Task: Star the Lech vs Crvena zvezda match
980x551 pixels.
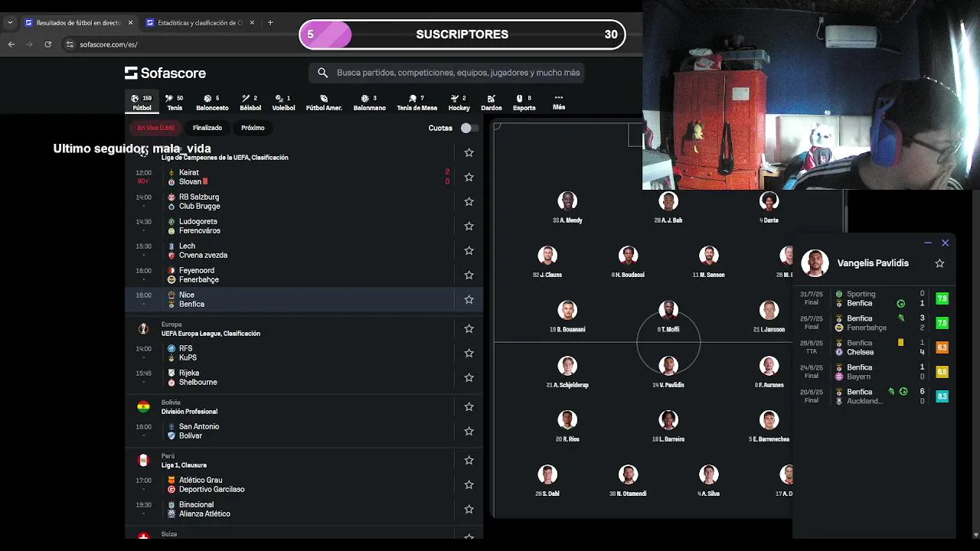Action: click(x=469, y=250)
